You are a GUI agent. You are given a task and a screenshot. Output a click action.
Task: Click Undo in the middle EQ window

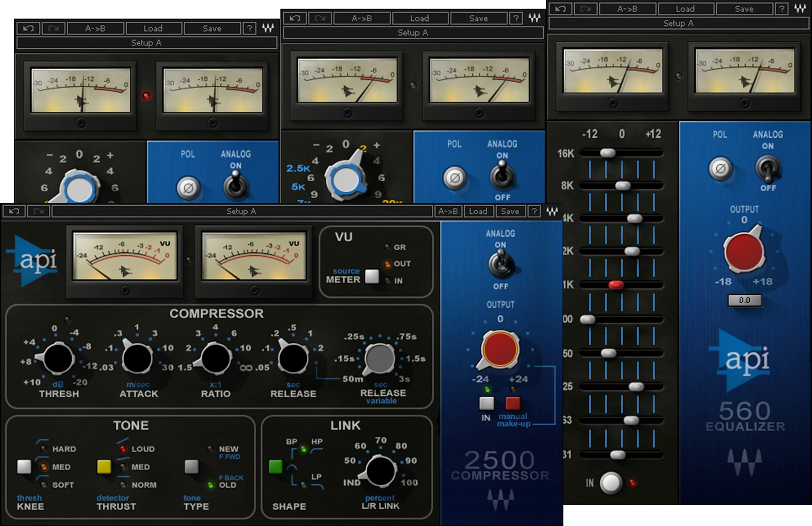[x=295, y=18]
